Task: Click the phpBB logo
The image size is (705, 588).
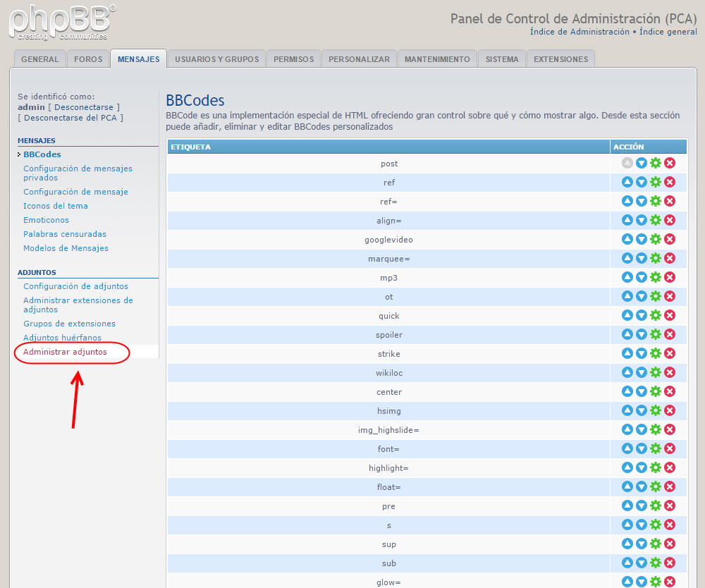Action: 62,21
